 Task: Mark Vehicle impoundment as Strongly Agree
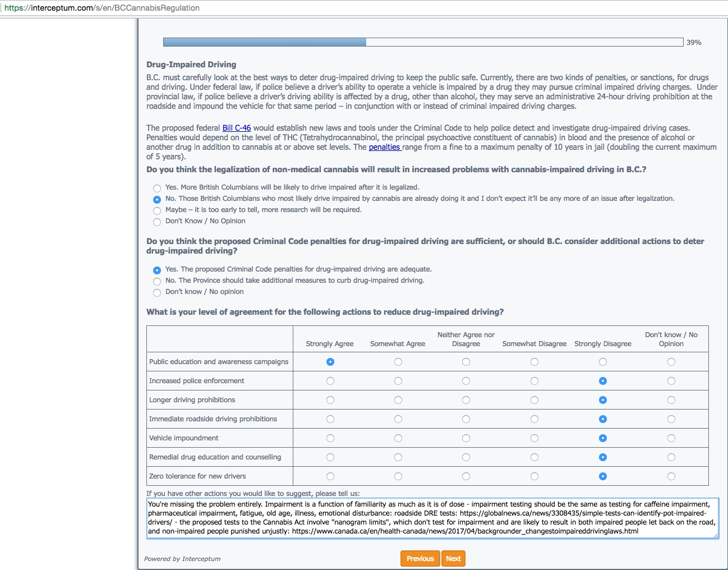pos(330,438)
